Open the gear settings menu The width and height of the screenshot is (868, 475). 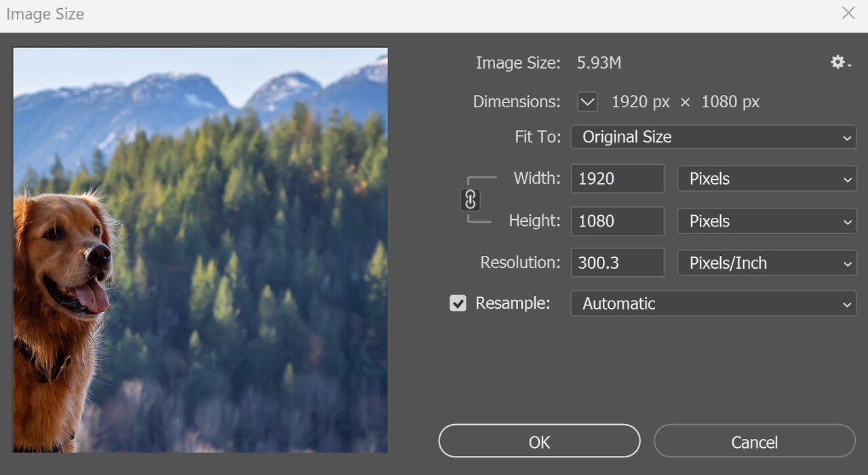[841, 62]
